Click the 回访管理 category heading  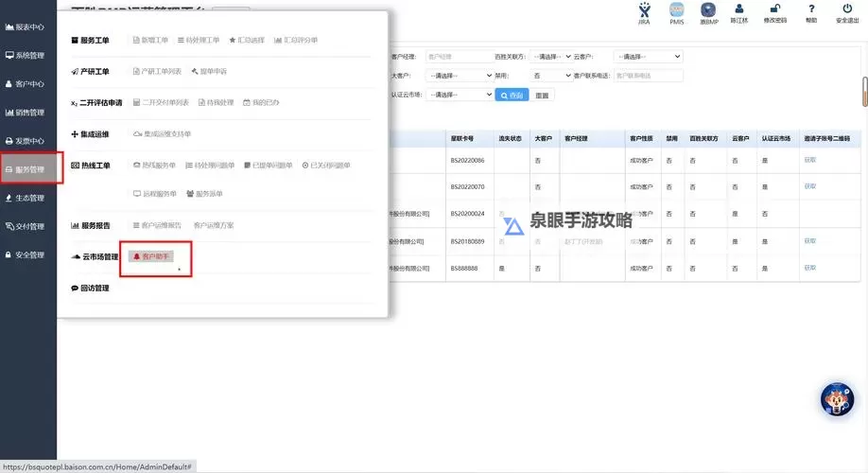tap(90, 288)
